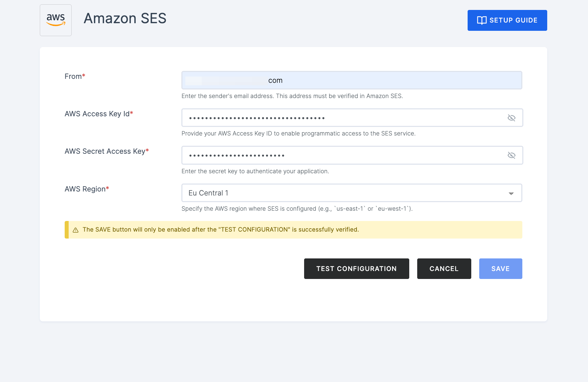Click 'Enter the secret key to authenticate' hint

click(255, 171)
